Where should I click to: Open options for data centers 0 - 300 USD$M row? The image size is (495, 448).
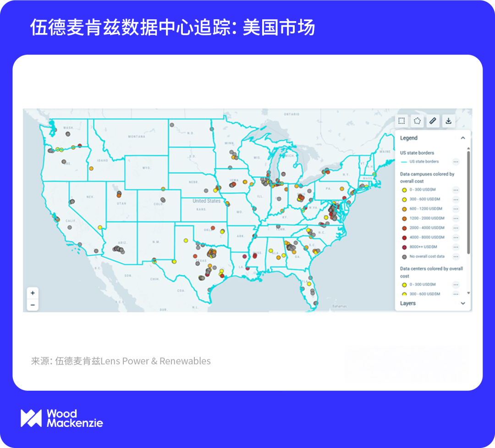(456, 285)
